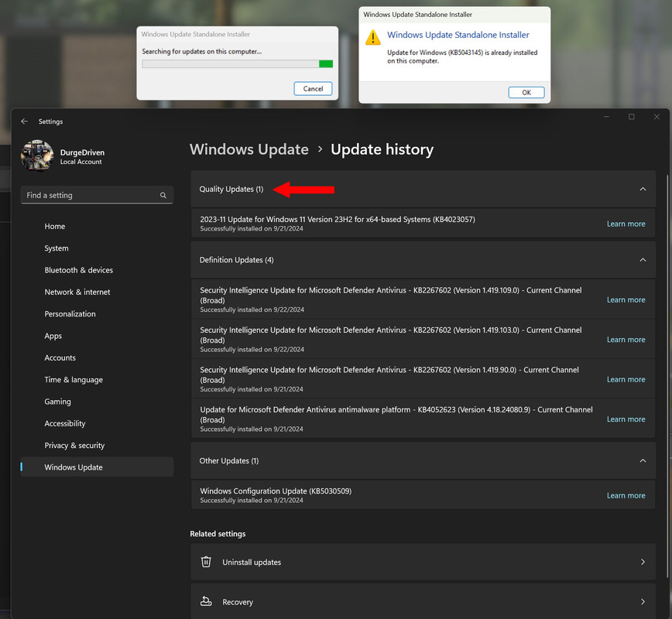Select Gaming in the sidebar
The width and height of the screenshot is (672, 619).
pos(97,401)
